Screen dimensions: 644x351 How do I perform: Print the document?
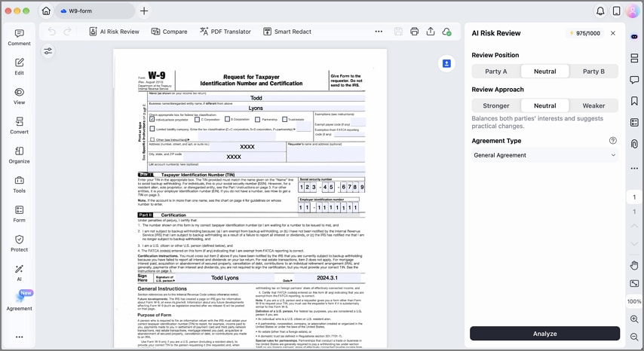tap(415, 32)
